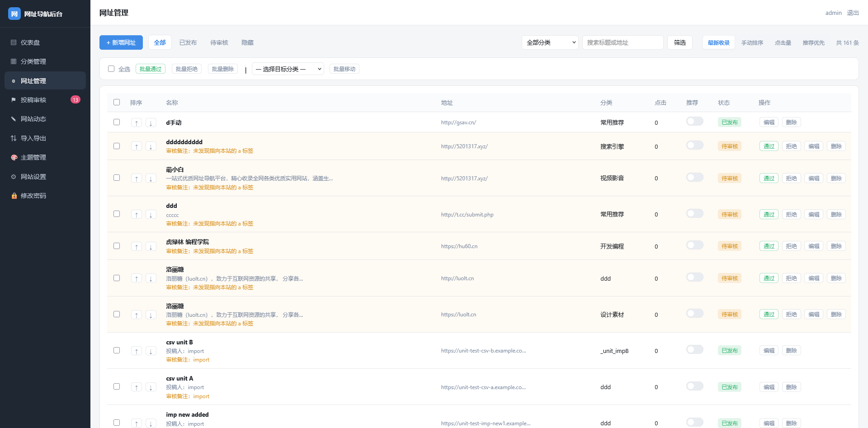The width and height of the screenshot is (868, 428).
Task: Move 虎绿林 编程学院 row up
Action: tap(137, 246)
